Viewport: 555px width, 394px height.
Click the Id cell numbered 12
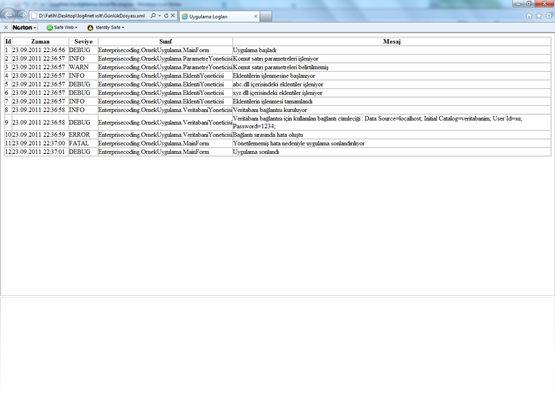(x=8, y=152)
